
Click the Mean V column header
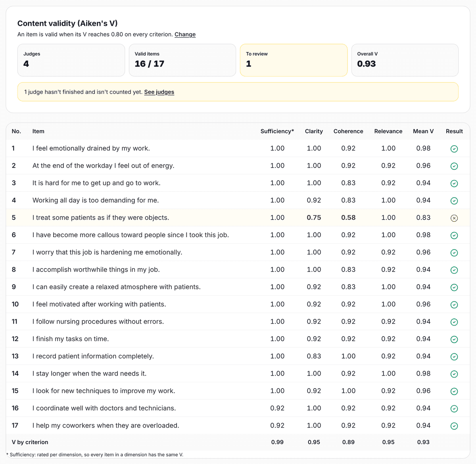click(423, 131)
